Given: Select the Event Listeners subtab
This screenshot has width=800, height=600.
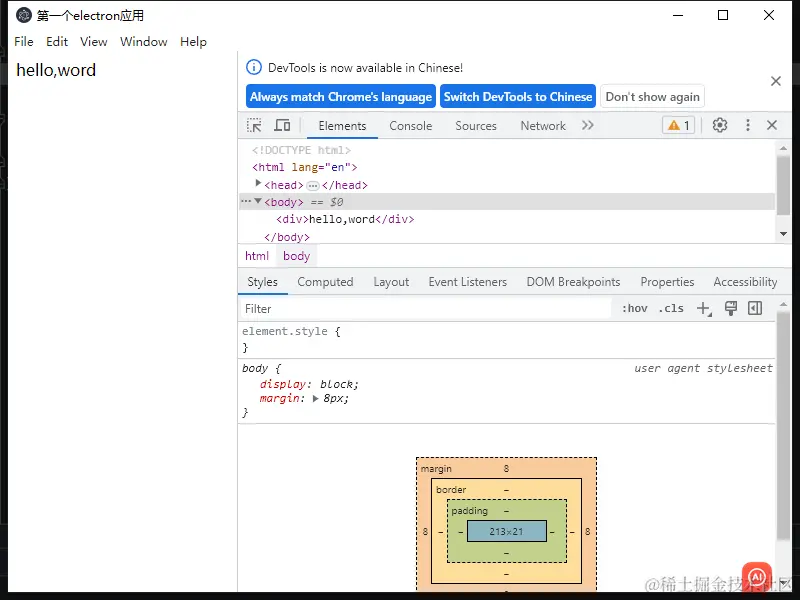Looking at the screenshot, I should click(x=467, y=282).
